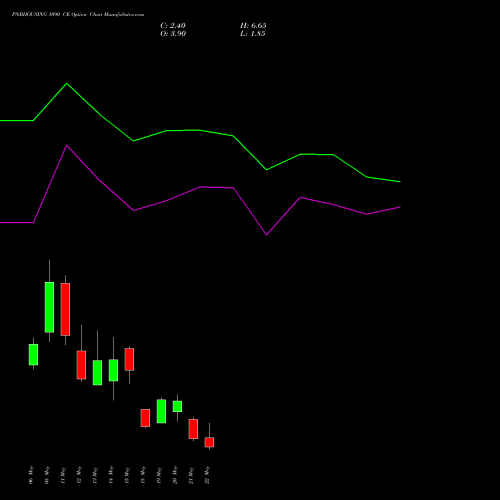
Task: Click the low value 'L: 1.85'
Action: click(x=253, y=34)
